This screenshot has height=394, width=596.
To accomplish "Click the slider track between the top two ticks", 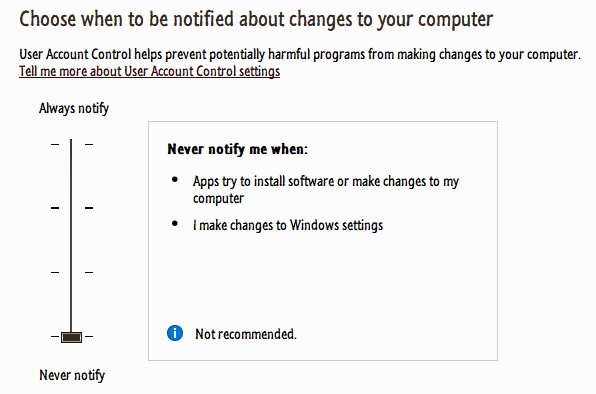I will (x=71, y=176).
